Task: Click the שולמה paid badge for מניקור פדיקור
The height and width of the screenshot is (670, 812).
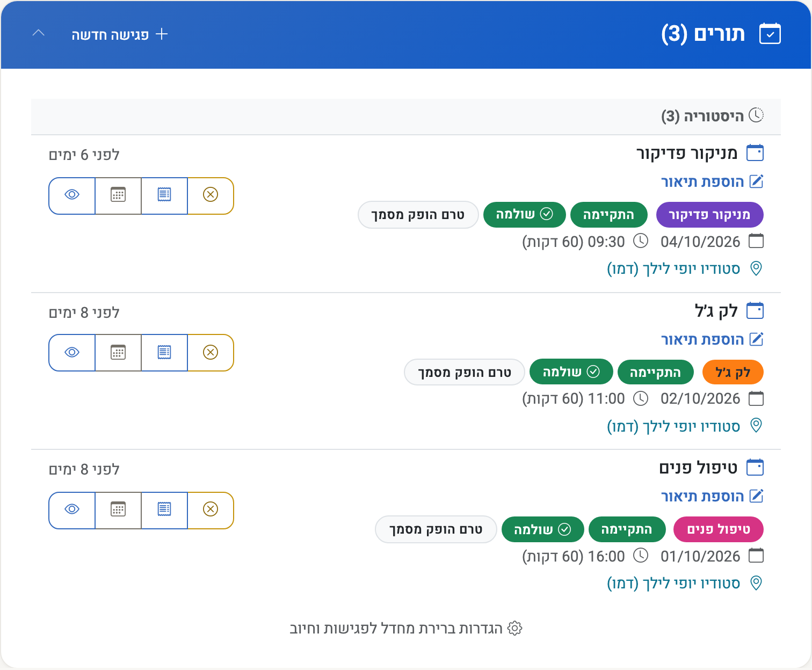Action: pos(524,215)
